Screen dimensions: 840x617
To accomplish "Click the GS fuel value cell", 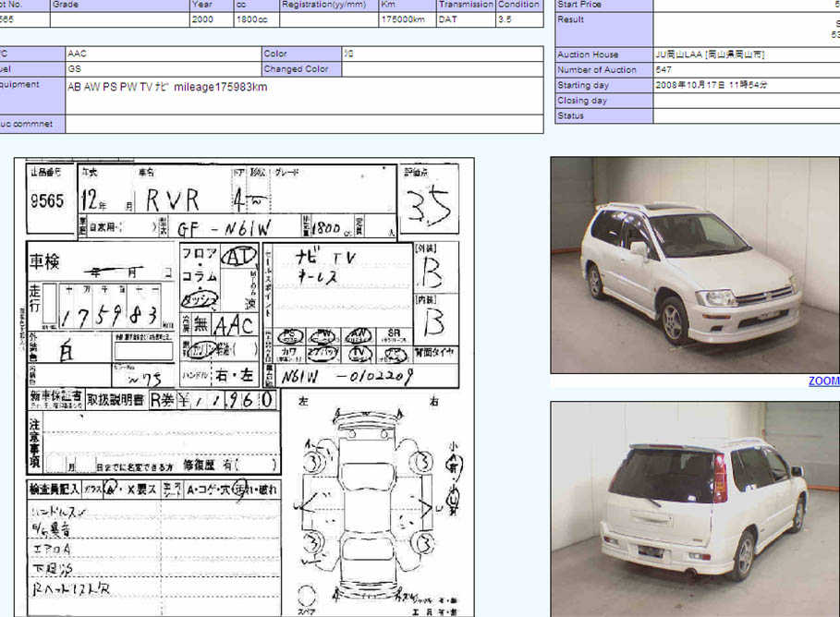I will [x=163, y=69].
